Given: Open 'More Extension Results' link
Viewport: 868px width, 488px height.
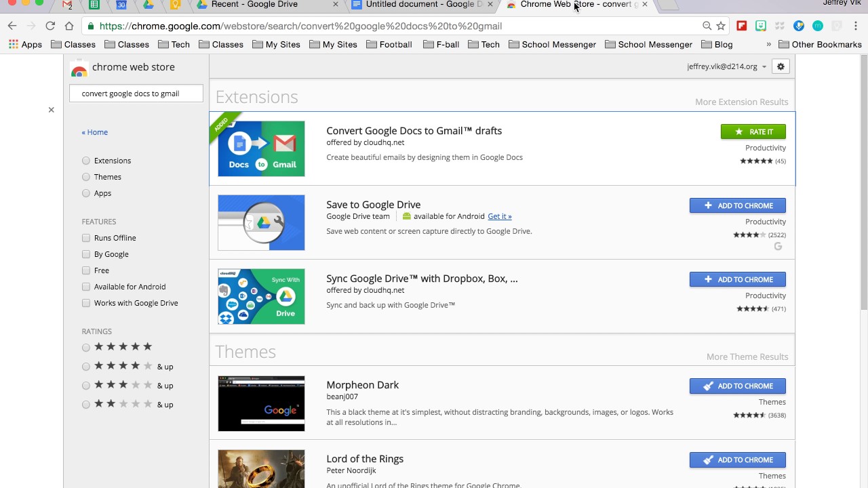Looking at the screenshot, I should (741, 102).
